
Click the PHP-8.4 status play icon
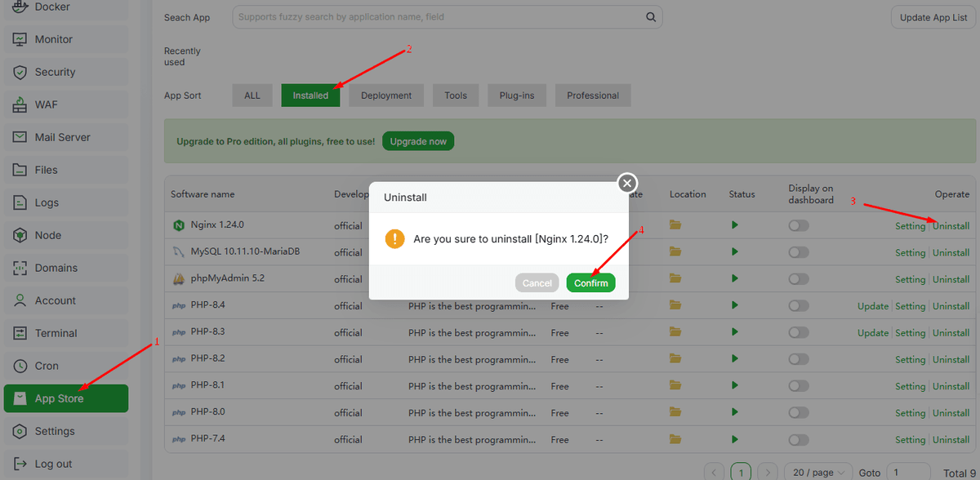coord(735,305)
